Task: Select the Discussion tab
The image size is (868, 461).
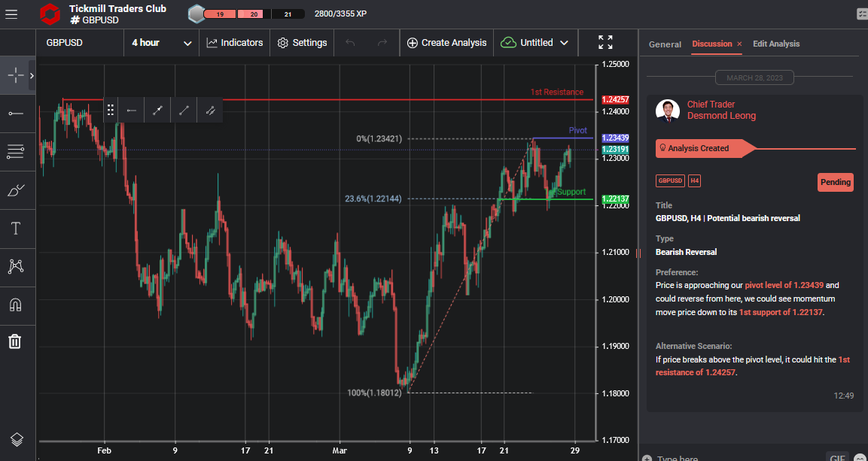Action: [712, 44]
